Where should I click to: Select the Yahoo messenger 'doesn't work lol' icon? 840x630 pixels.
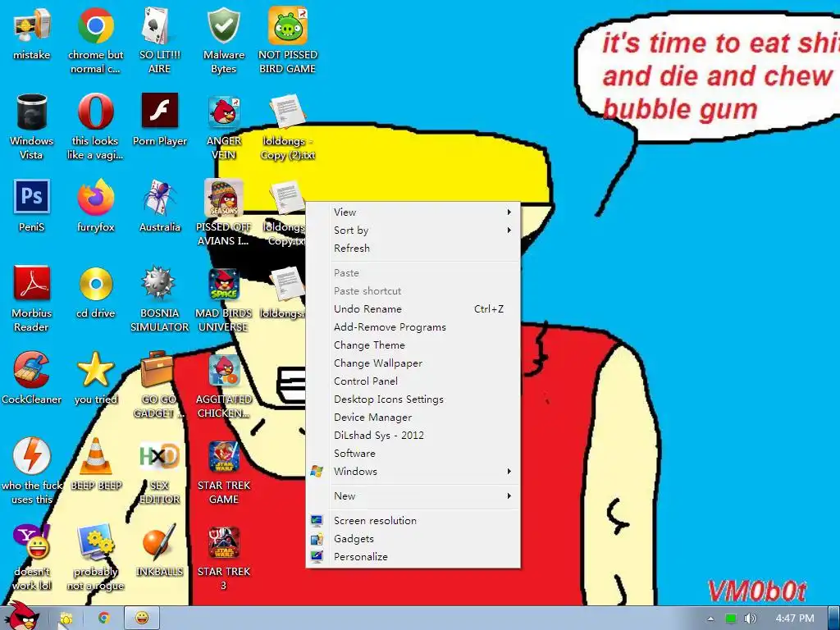click(32, 558)
